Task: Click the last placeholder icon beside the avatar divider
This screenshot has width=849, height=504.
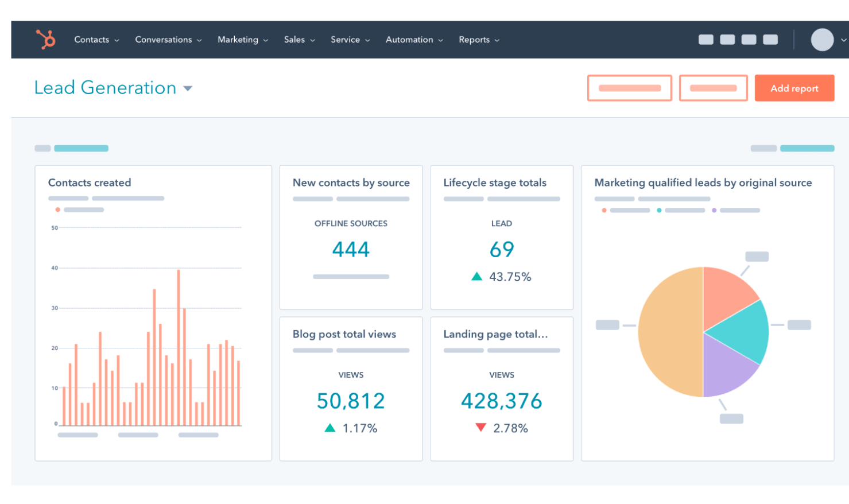Action: click(x=770, y=40)
